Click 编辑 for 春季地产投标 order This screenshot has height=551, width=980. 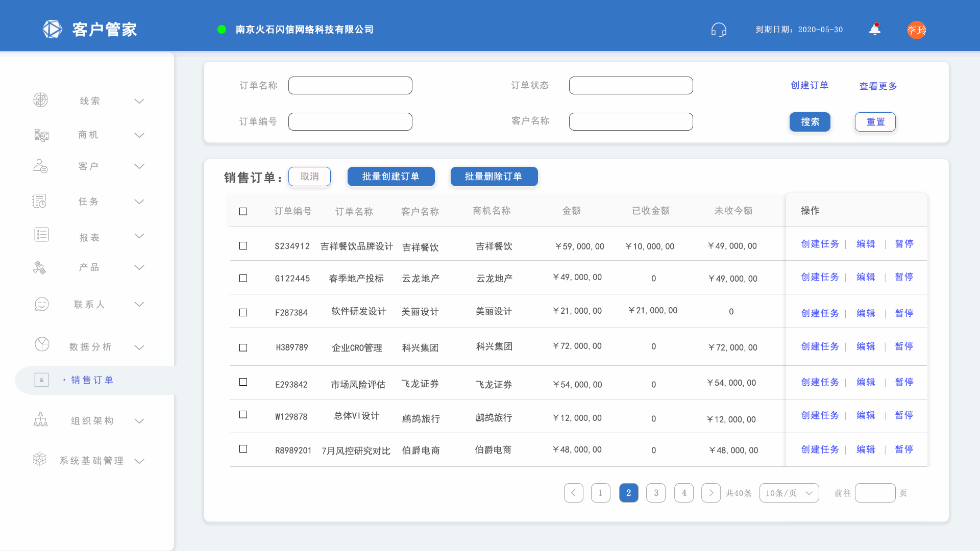(866, 277)
